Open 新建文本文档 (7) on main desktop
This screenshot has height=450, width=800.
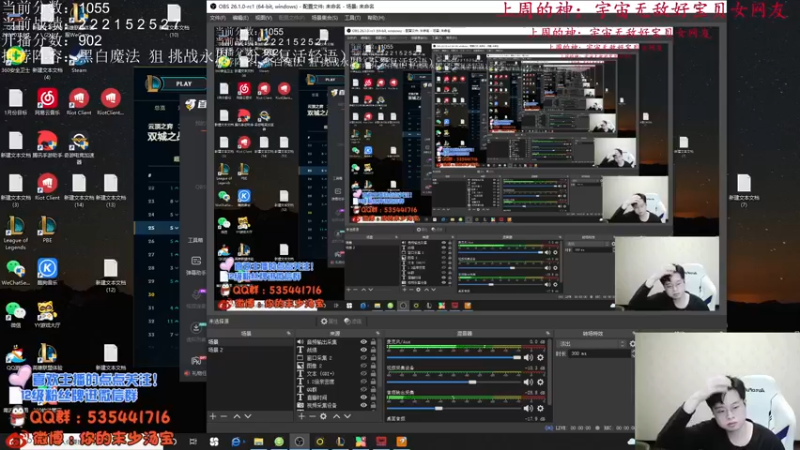(x=743, y=190)
